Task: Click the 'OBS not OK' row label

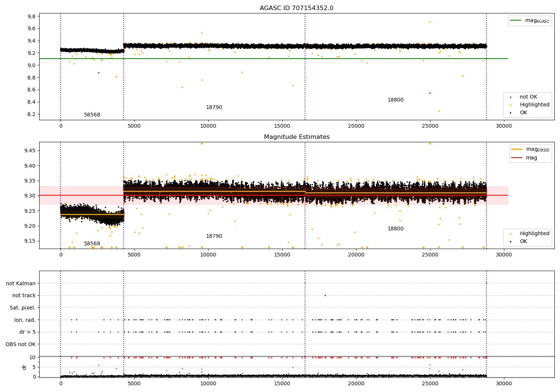Action: 21,344
